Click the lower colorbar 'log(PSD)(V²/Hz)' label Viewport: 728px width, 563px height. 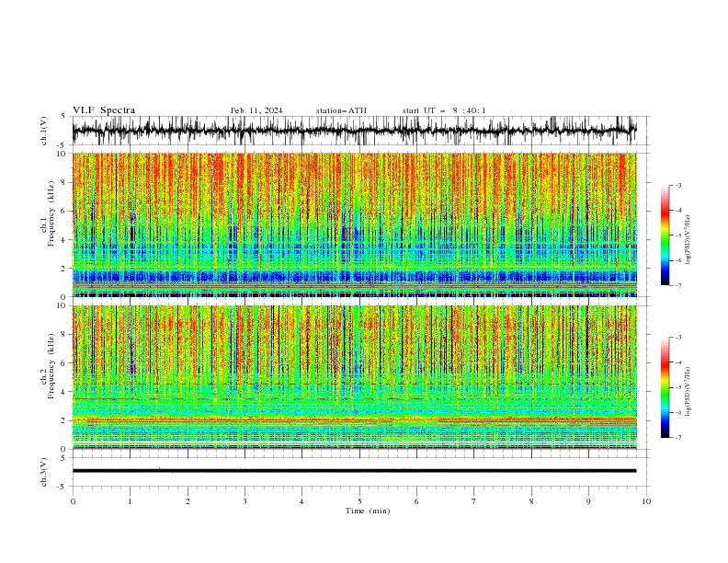click(688, 391)
